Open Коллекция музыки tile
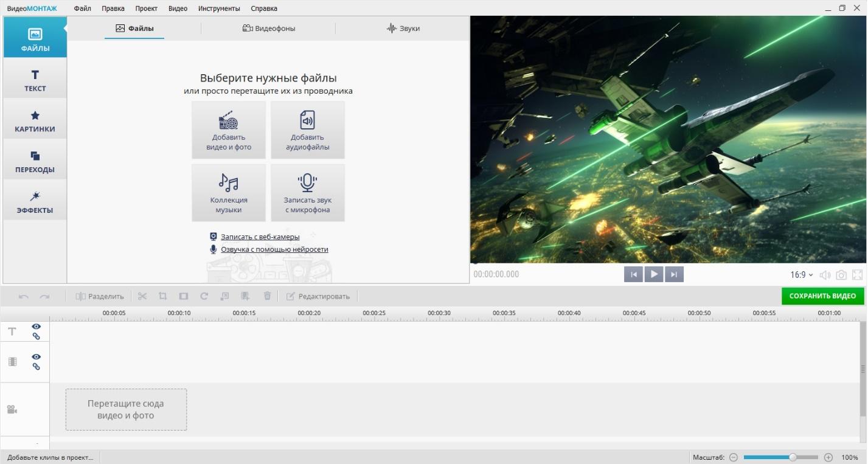Viewport: 868px width, 464px height. point(229,193)
